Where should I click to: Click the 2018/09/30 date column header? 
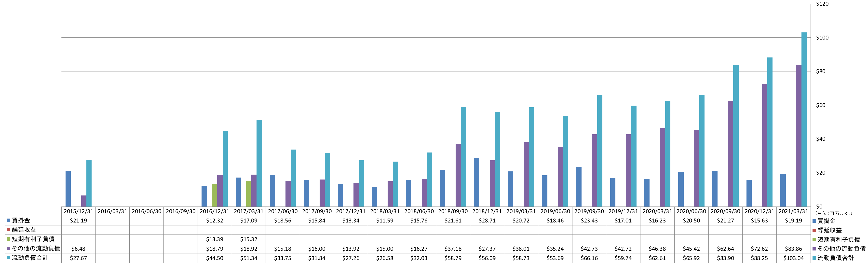(453, 211)
